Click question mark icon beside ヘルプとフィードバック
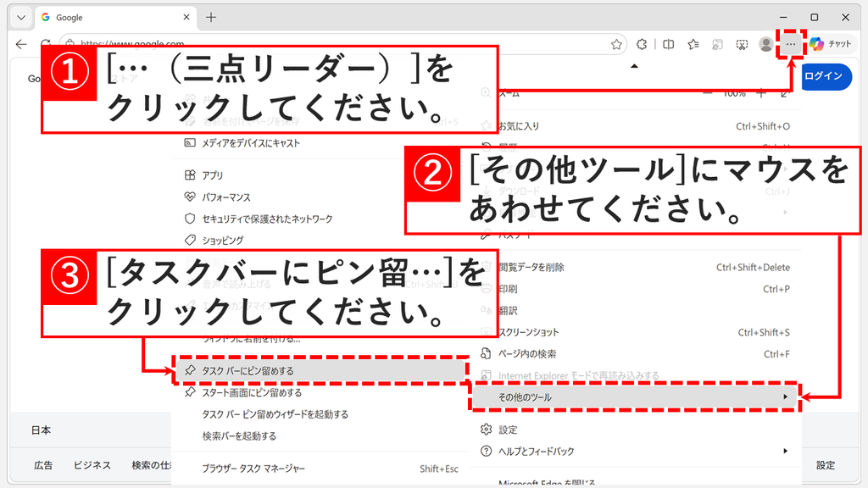Viewport: 868px width, 488px height. coord(486,451)
